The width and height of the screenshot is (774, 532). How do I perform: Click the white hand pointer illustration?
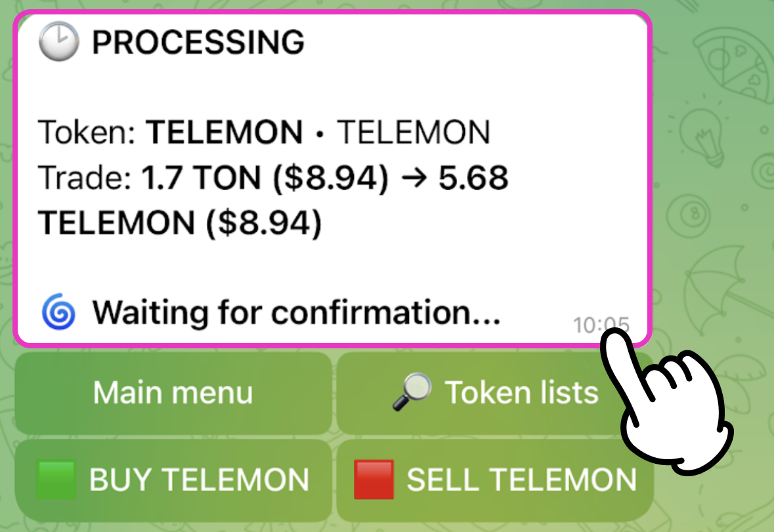click(x=670, y=407)
